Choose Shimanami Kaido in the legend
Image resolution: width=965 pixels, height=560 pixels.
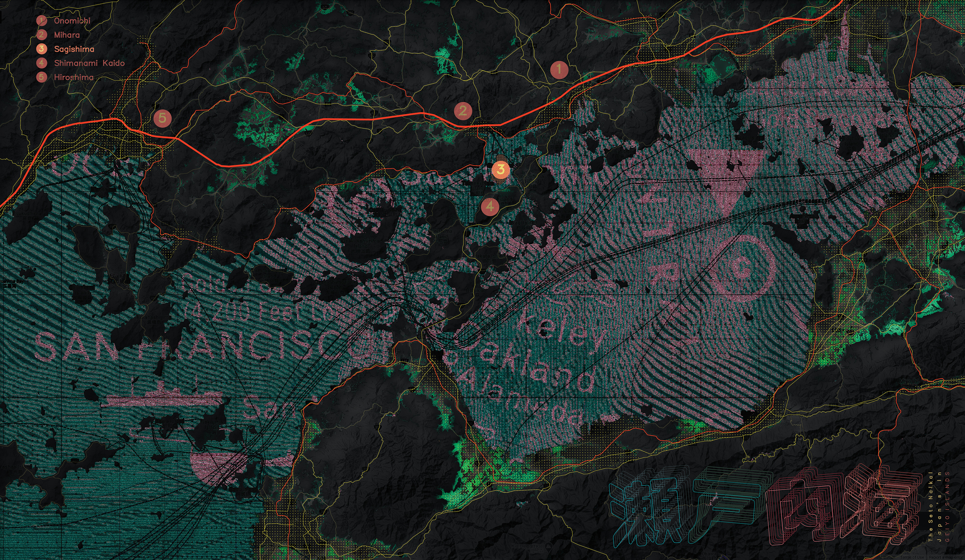pyautogui.click(x=89, y=63)
